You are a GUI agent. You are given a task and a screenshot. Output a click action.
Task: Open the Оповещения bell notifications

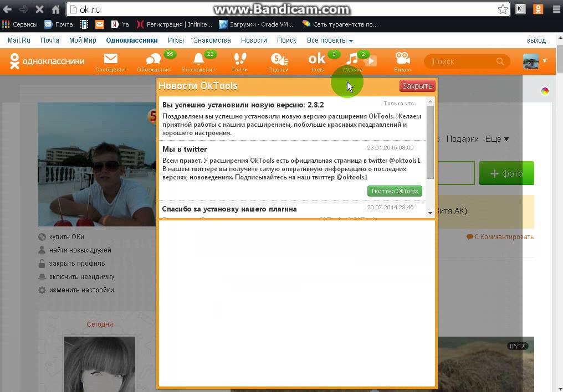pyautogui.click(x=198, y=62)
